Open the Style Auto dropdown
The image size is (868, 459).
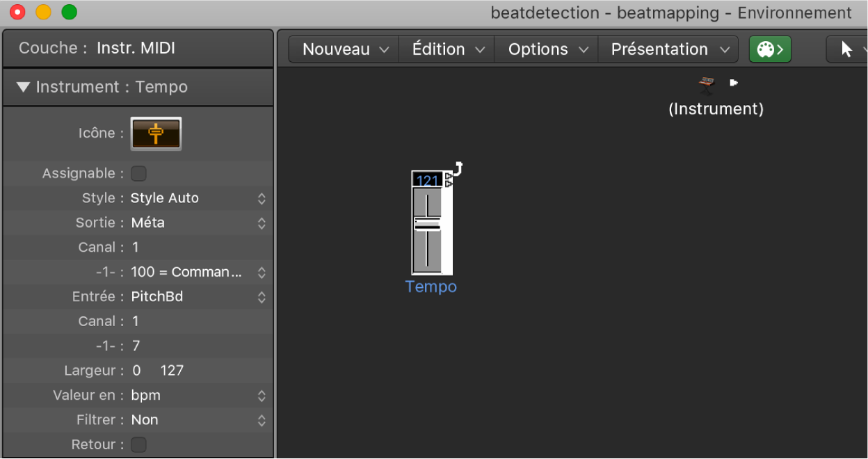point(198,198)
